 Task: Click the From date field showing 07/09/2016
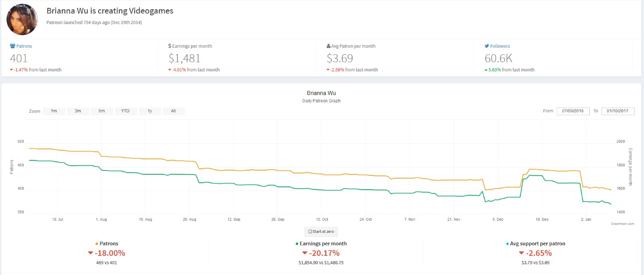573,111
